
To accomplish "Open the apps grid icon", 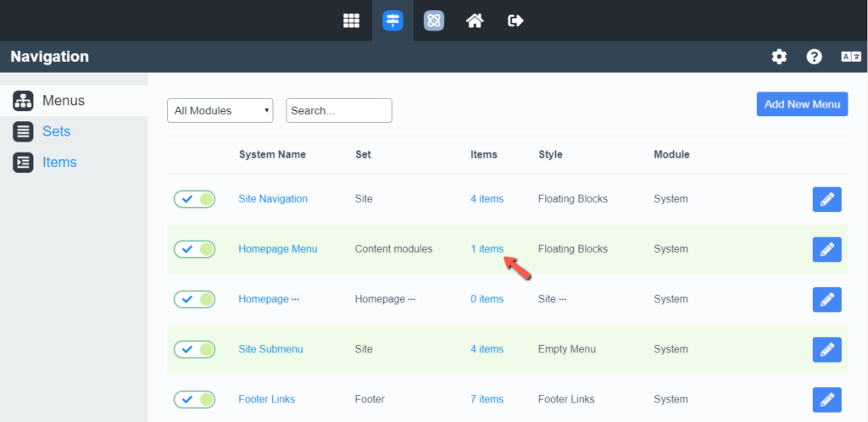I will point(351,20).
